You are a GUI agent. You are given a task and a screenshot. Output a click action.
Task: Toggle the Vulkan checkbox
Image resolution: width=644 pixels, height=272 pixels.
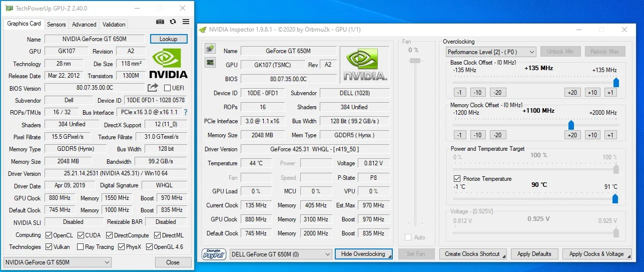pos(49,246)
